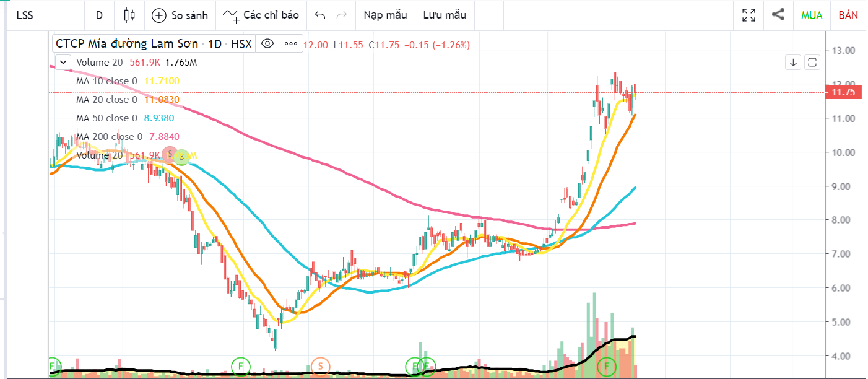Redo the chart action
The image size is (868, 379).
pyautogui.click(x=341, y=15)
